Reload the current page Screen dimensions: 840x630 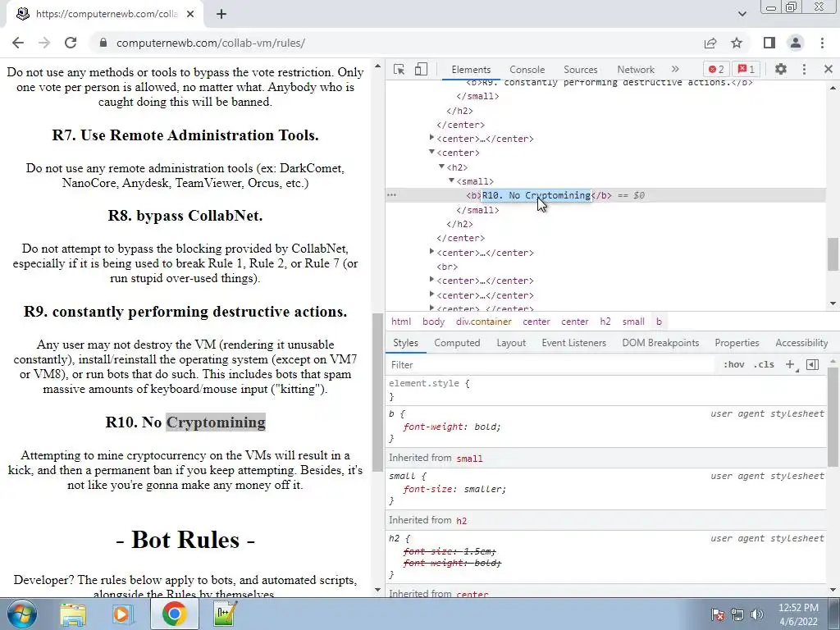coord(71,43)
